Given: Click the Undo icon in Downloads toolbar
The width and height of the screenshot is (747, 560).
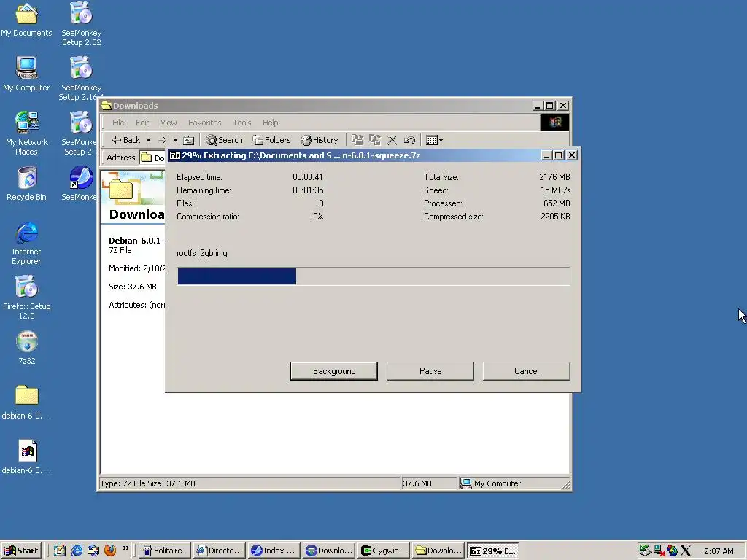Looking at the screenshot, I should tap(410, 140).
